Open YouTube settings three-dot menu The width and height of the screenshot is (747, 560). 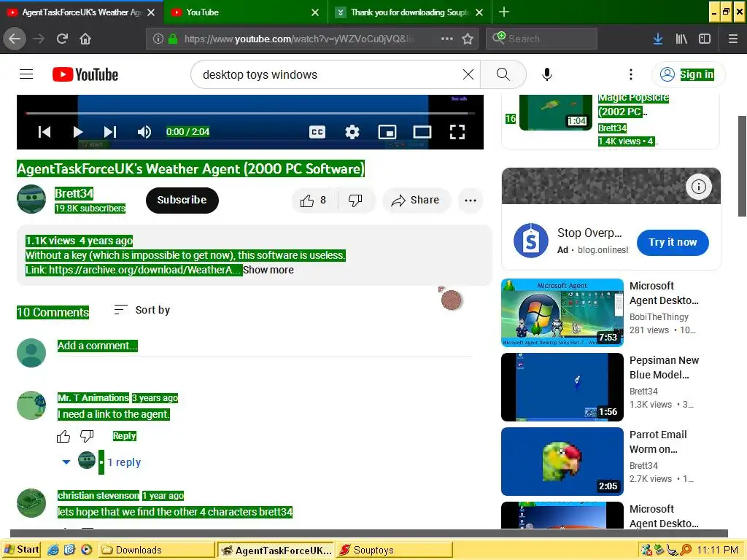631,74
